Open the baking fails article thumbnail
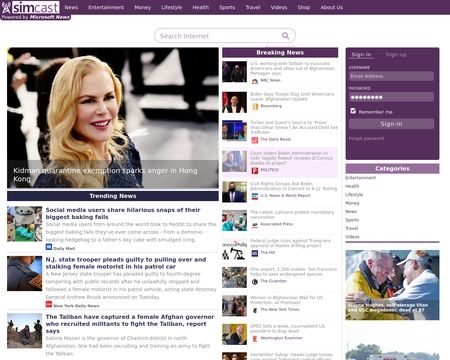Viewport: 450px width, 360px height. tap(25, 224)
